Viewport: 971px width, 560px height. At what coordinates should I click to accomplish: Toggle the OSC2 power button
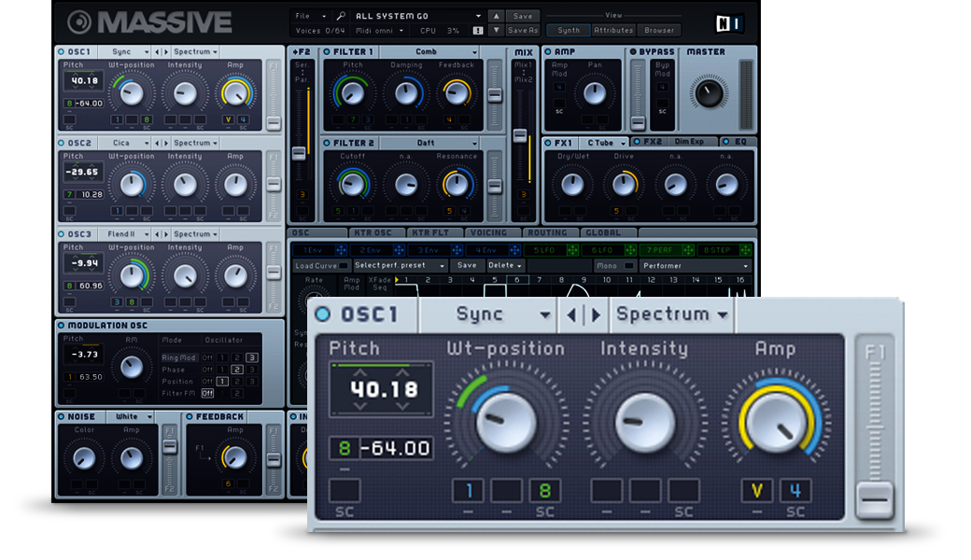click(62, 143)
